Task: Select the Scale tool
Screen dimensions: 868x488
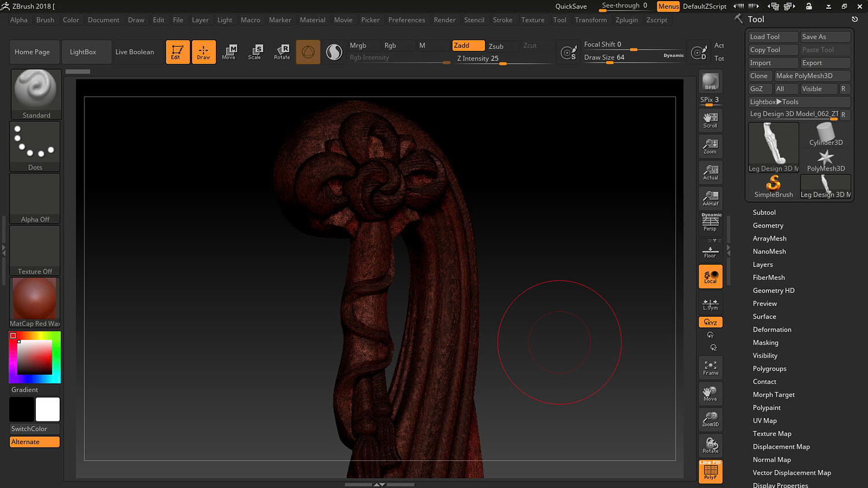Action: [255, 51]
